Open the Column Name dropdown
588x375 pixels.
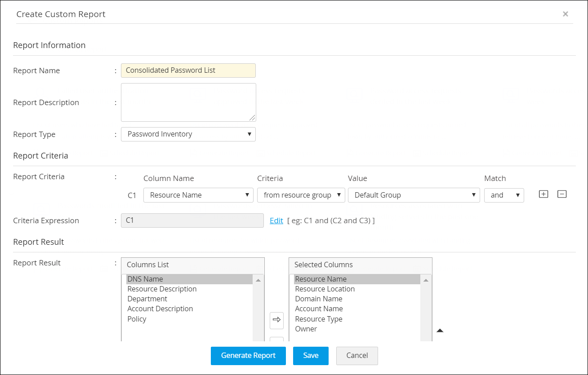[198, 195]
